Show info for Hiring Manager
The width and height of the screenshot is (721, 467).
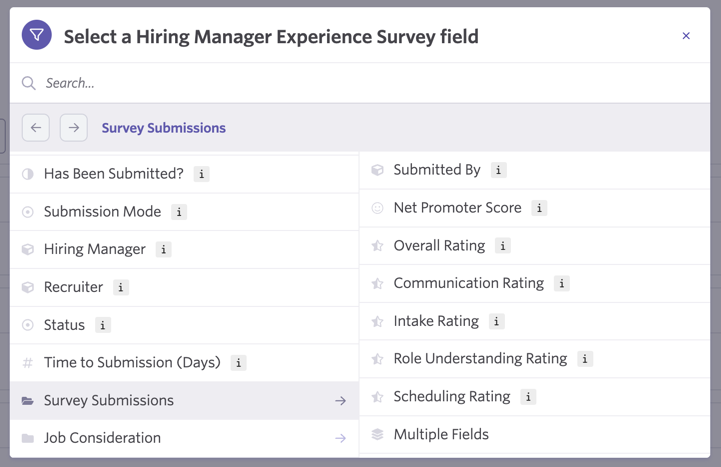pyautogui.click(x=163, y=250)
